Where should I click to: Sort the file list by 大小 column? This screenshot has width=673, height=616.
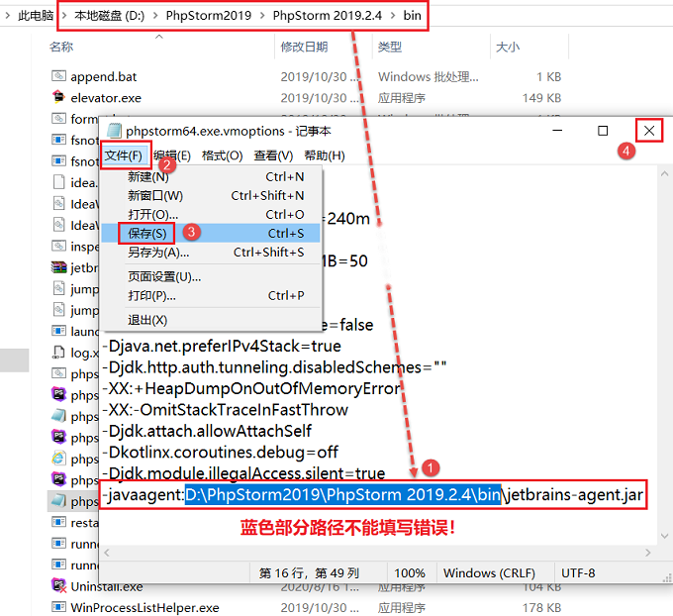click(508, 47)
